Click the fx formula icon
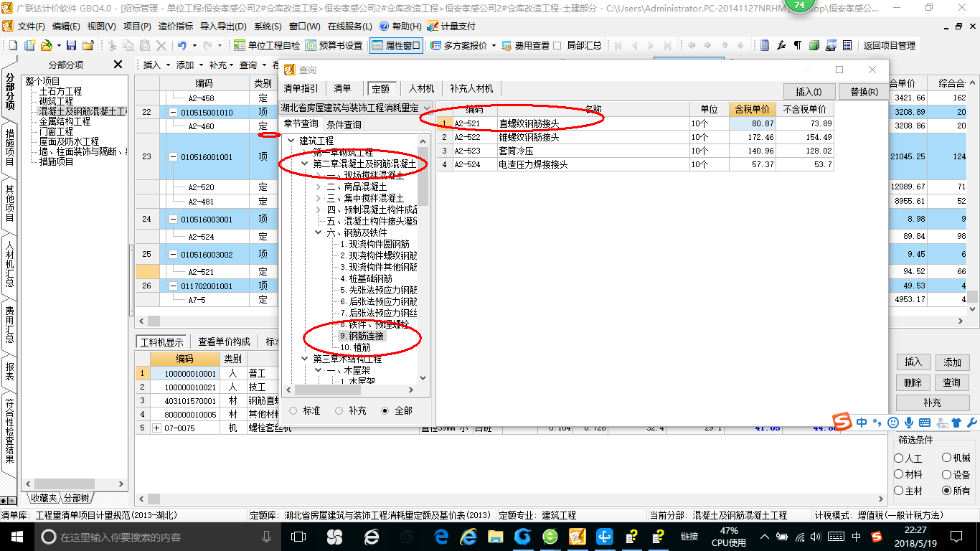Image resolution: width=980 pixels, height=551 pixels. pos(781,45)
